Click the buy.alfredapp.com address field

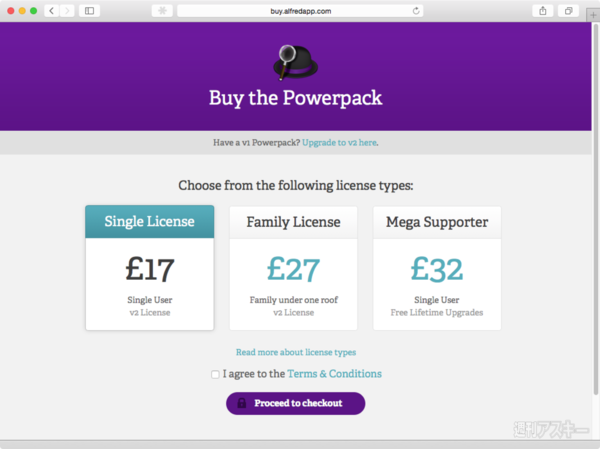tap(295, 10)
